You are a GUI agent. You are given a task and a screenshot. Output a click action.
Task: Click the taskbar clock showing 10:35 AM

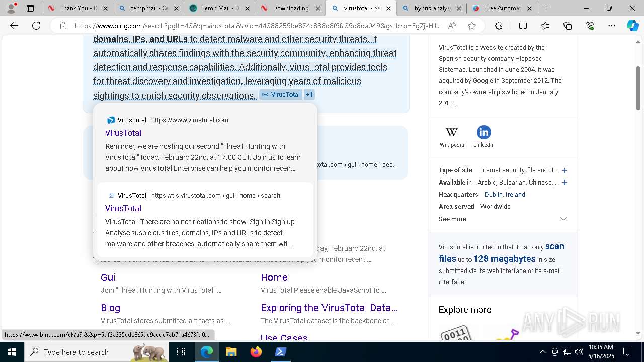coord(601,352)
